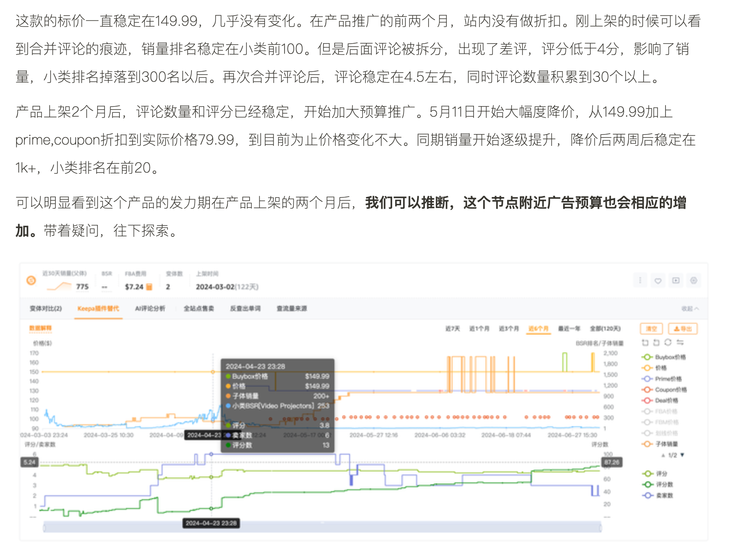Select the 近1个月 time range

pyautogui.click(x=479, y=328)
